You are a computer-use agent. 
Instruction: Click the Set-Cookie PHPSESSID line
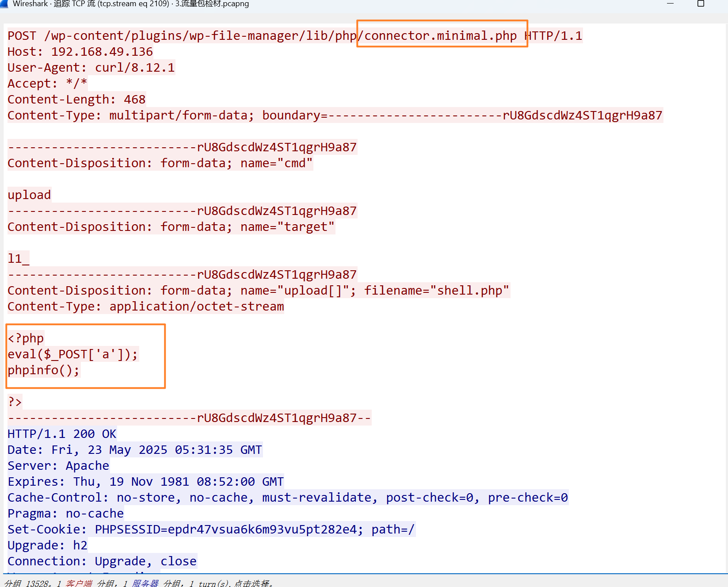(x=211, y=529)
